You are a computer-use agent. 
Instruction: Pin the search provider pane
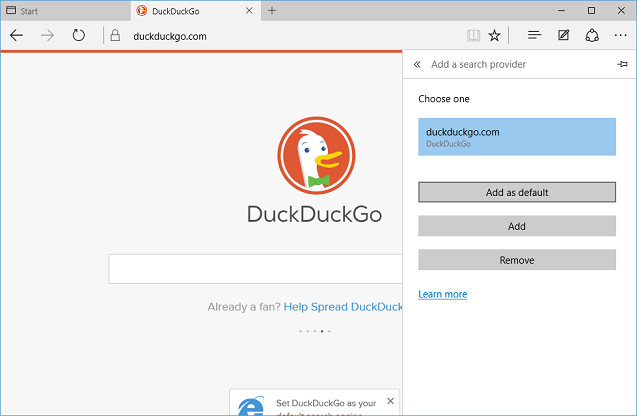click(x=622, y=64)
